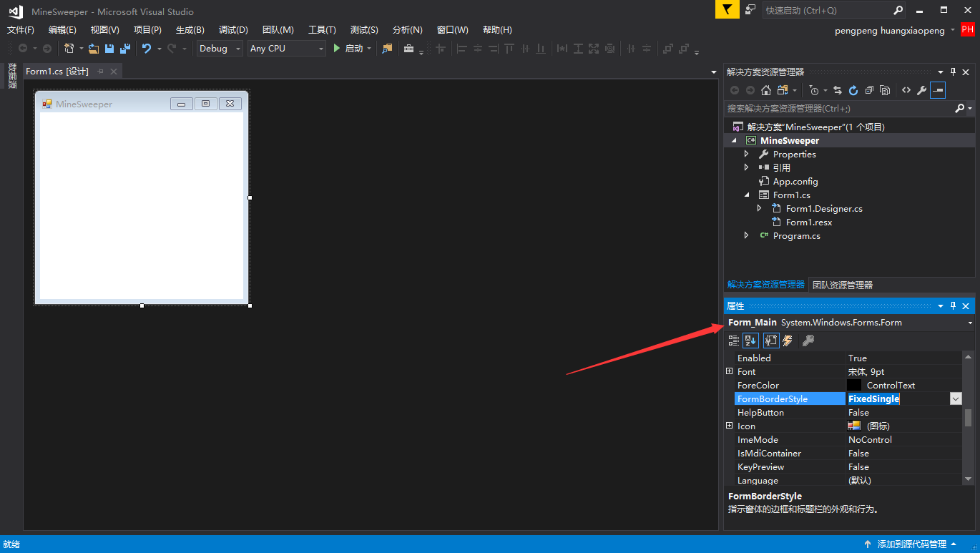Click the Show All Files icon

point(885,90)
